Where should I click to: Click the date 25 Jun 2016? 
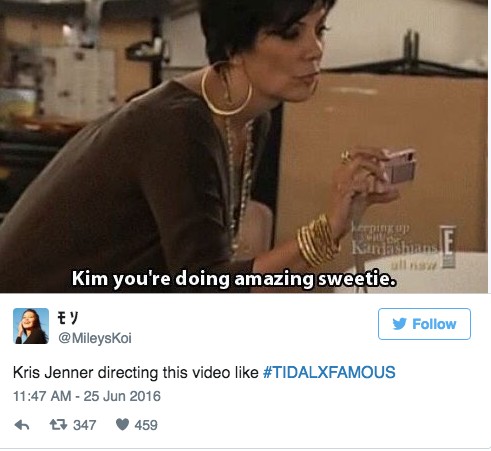pyautogui.click(x=122, y=396)
